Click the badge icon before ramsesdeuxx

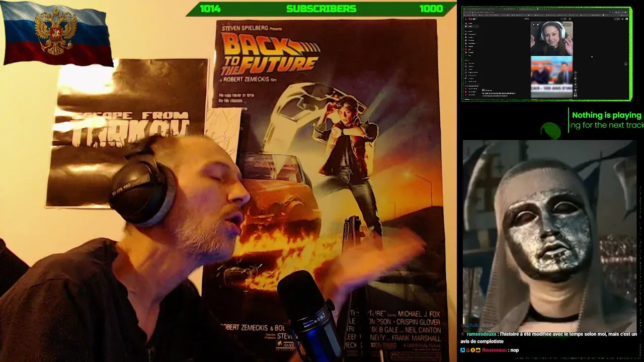click(463, 334)
